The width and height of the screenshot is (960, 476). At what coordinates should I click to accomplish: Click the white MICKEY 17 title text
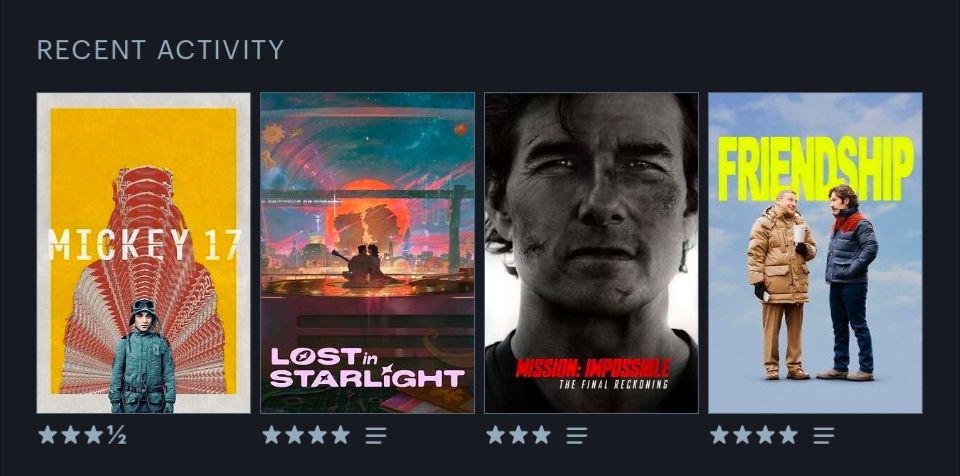pyautogui.click(x=144, y=244)
